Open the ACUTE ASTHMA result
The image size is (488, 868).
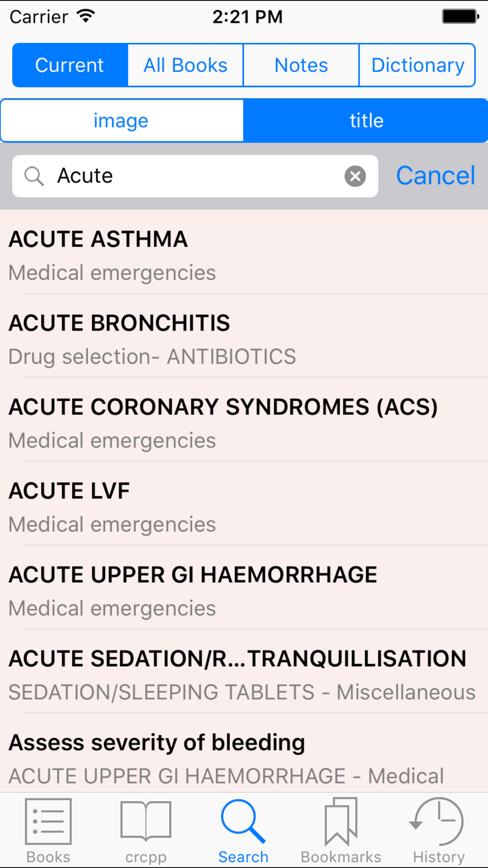(244, 255)
